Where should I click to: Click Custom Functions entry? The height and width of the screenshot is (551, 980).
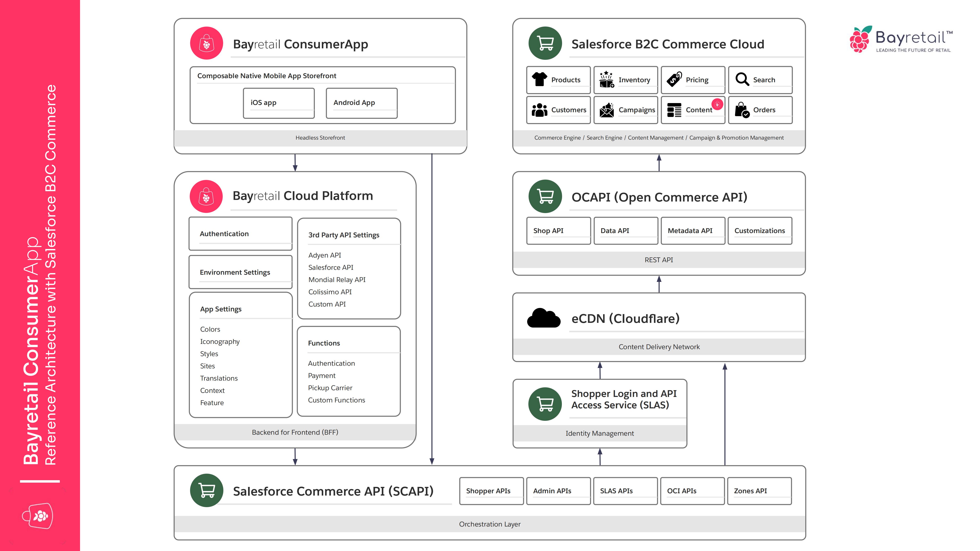(336, 400)
